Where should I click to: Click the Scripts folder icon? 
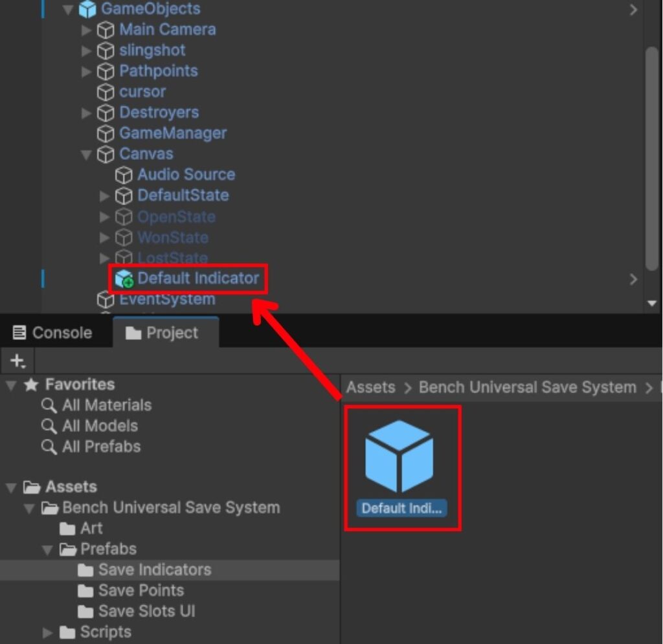(67, 632)
